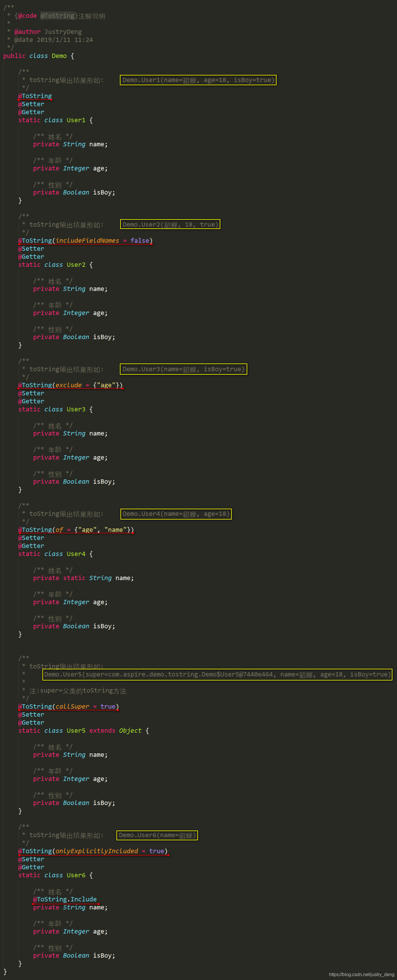Click the Demo.User4 sample output comment
Viewport: 397px width, 980px height.
[176, 514]
